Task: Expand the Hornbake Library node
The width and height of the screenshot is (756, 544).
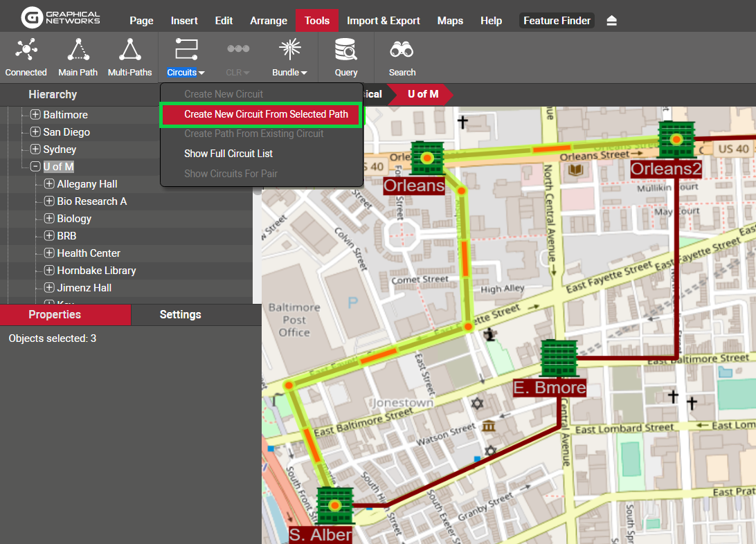Action: click(49, 271)
